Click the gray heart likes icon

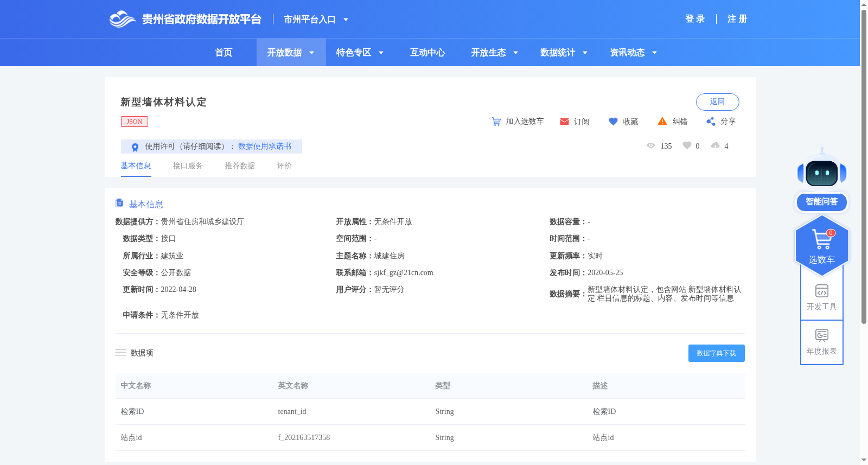click(687, 145)
